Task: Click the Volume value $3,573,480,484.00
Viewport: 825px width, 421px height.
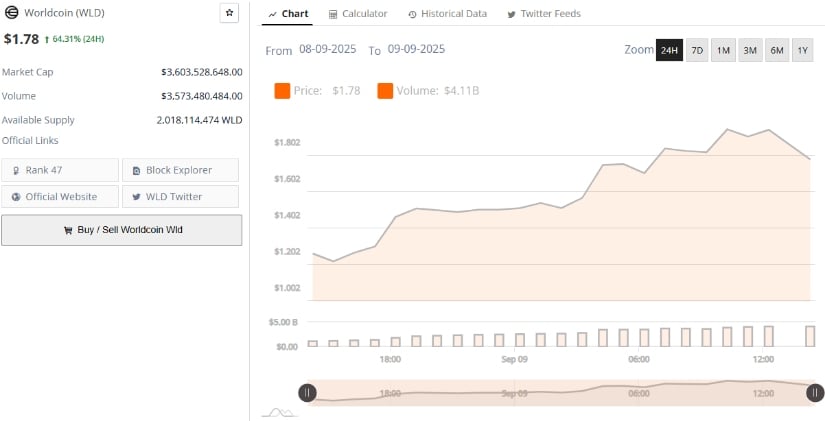Action: 202,96
